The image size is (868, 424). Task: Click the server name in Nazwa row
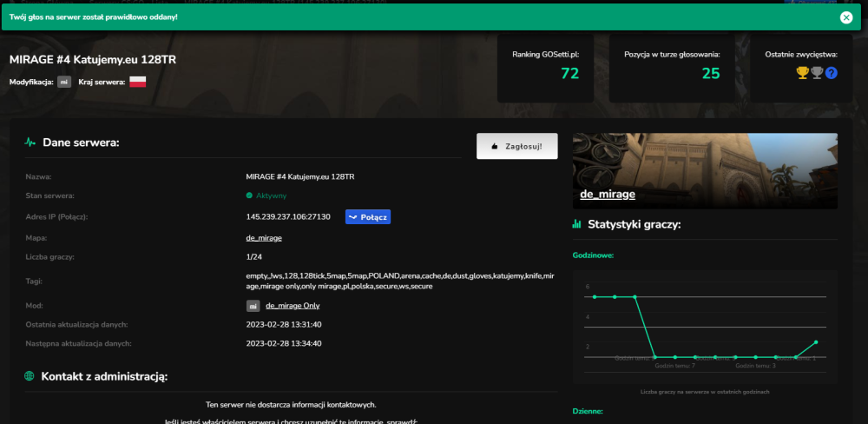point(300,176)
